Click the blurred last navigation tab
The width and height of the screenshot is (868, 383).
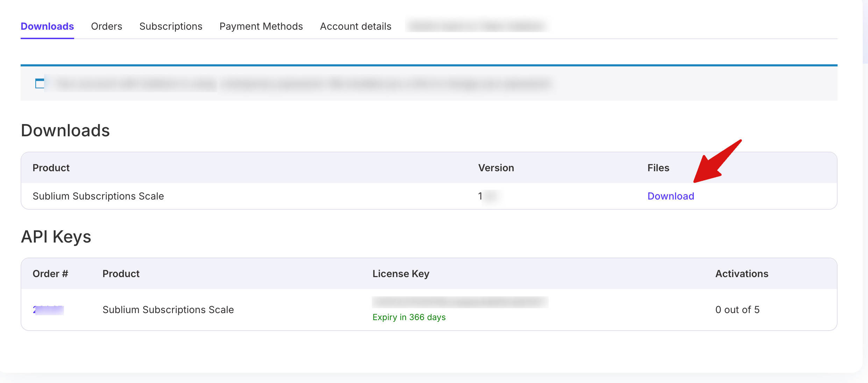477,26
